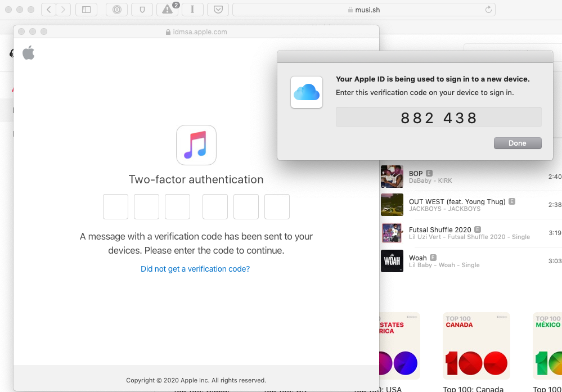This screenshot has width=562, height=392.
Task: Select the third verification digit box
Action: [177, 207]
